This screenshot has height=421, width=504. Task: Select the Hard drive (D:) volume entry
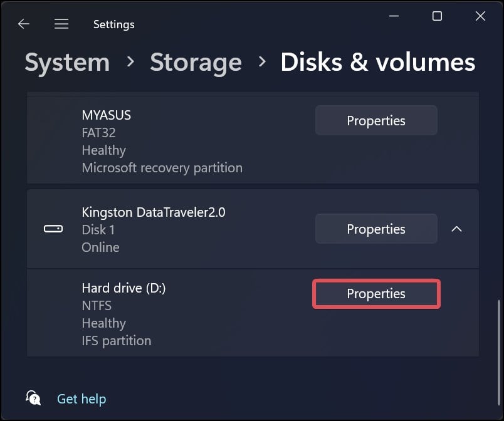pos(253,313)
